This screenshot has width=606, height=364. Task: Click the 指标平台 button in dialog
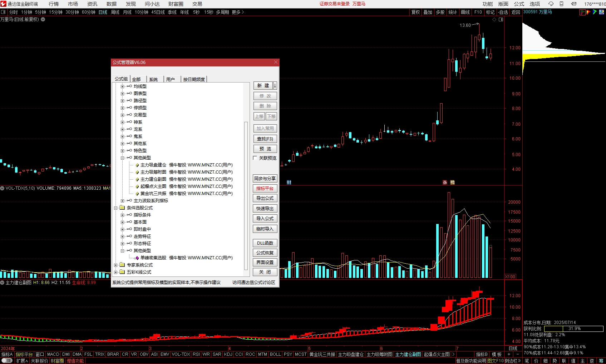click(265, 188)
